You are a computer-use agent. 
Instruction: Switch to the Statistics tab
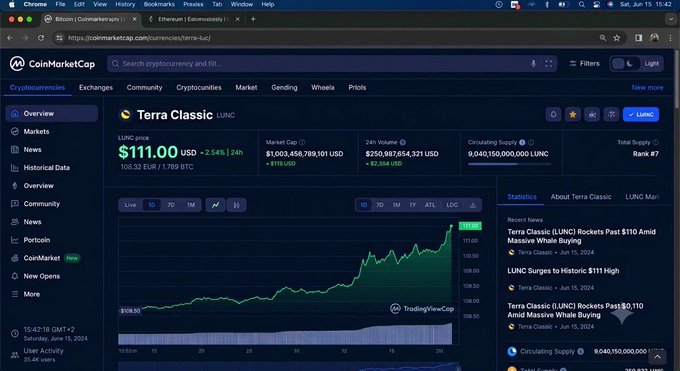(522, 197)
